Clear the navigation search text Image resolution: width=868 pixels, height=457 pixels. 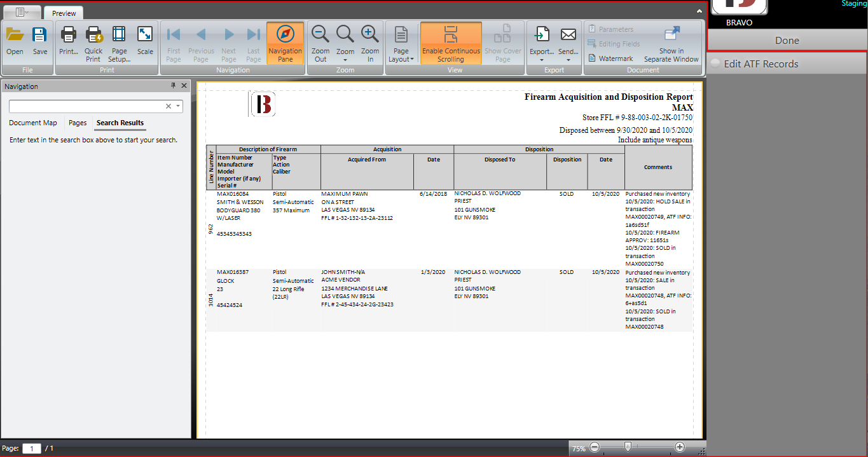169,106
